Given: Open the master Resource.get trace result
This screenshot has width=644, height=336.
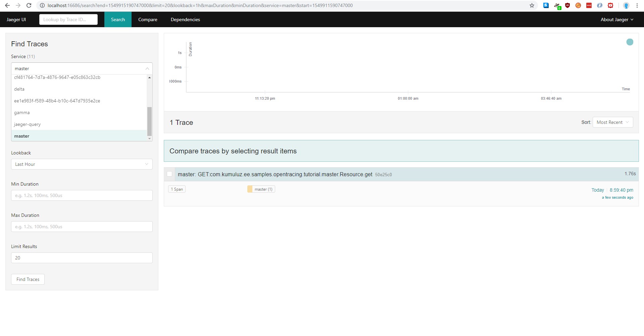Looking at the screenshot, I should pyautogui.click(x=275, y=174).
